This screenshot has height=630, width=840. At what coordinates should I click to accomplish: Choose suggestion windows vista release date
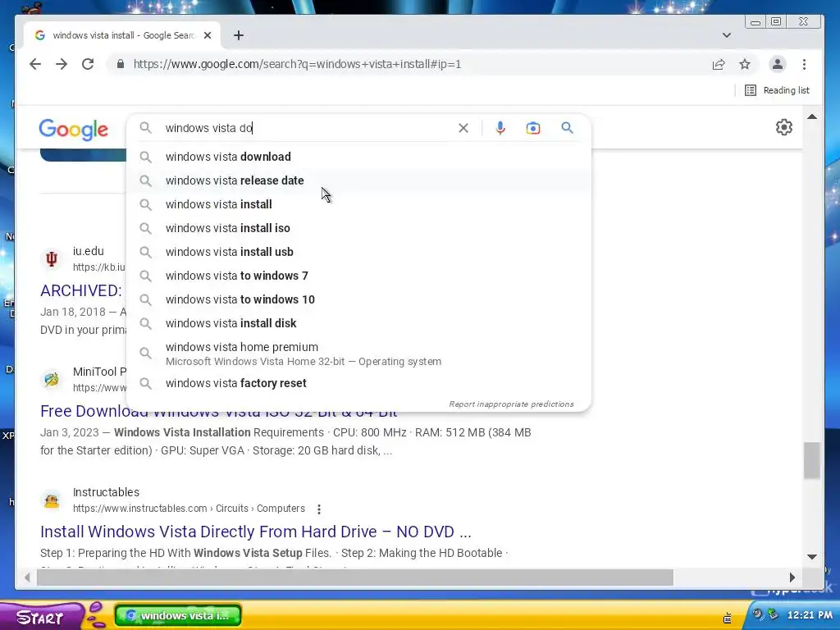(359, 180)
